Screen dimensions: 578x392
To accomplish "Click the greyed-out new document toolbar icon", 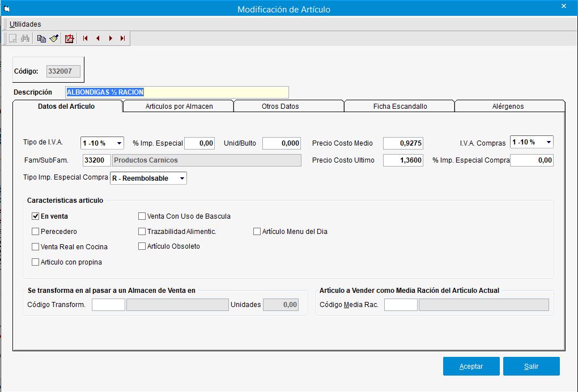I will click(13, 39).
